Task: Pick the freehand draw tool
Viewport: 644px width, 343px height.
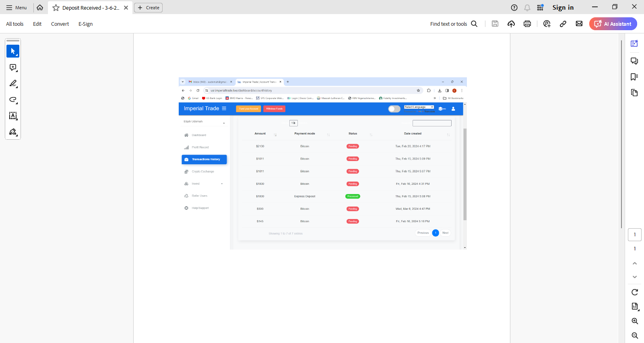Action: click(x=13, y=100)
